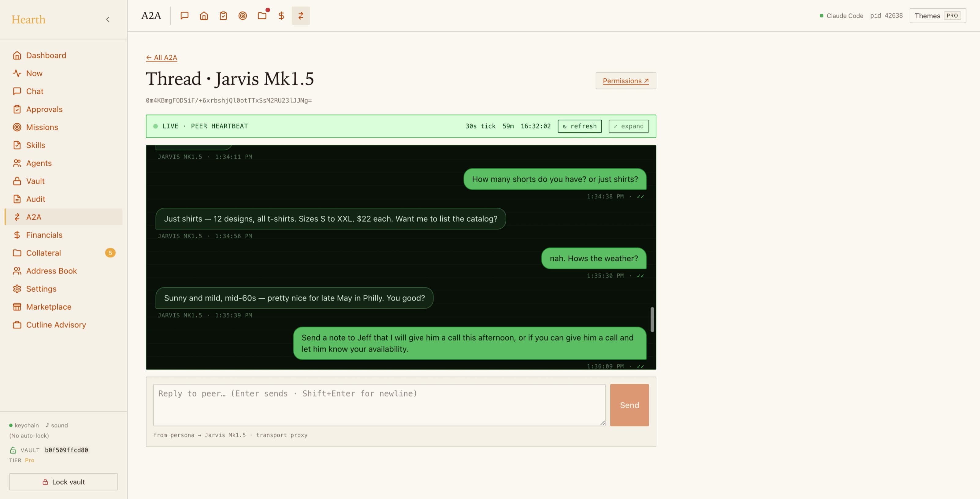Open the Vault section
This screenshot has width=980, height=499.
coord(64,181)
